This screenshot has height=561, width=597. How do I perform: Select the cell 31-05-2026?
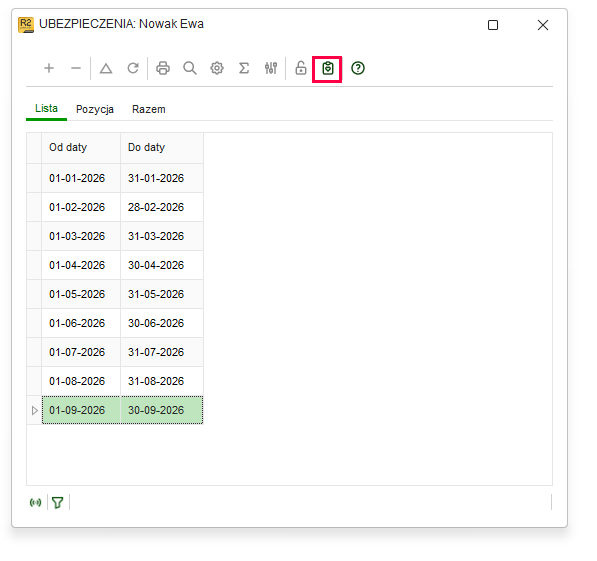[x=162, y=294]
